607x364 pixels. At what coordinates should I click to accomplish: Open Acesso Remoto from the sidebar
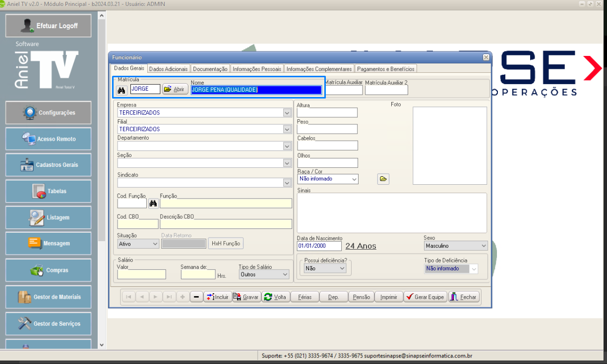point(49,139)
